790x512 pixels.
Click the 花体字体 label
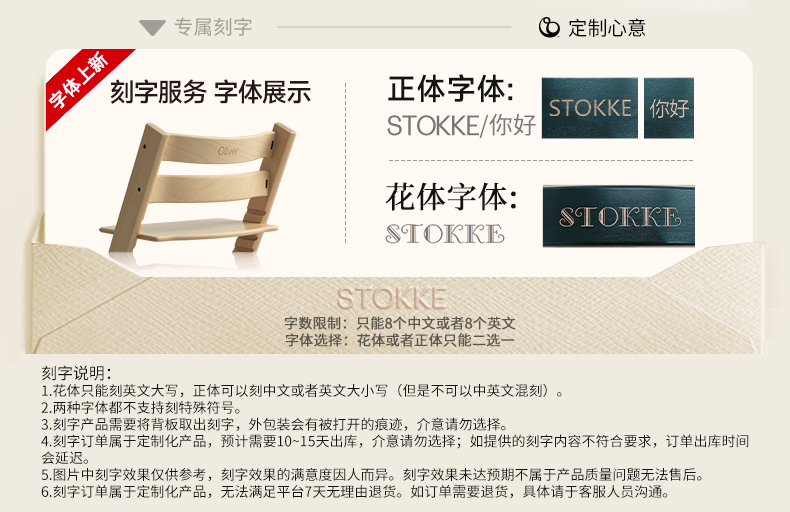(x=451, y=197)
